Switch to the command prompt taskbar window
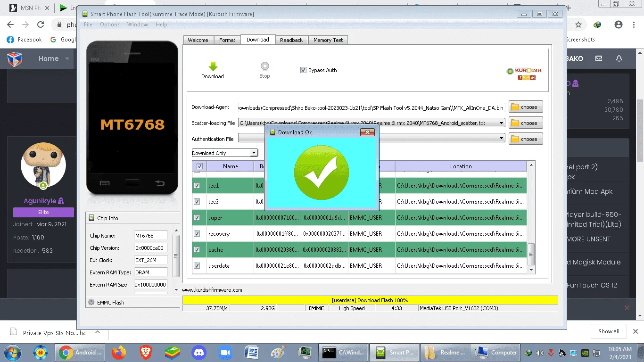The width and height of the screenshot is (644, 362). tap(343, 352)
